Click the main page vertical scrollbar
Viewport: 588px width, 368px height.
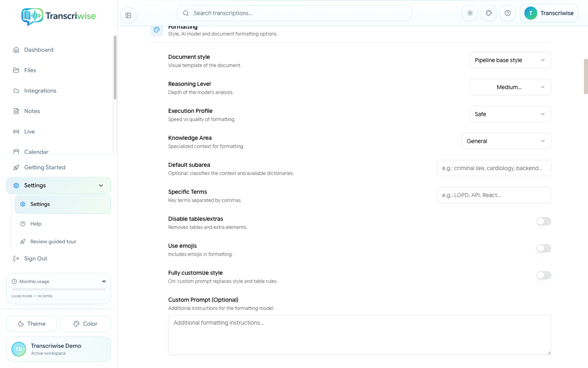(586, 77)
